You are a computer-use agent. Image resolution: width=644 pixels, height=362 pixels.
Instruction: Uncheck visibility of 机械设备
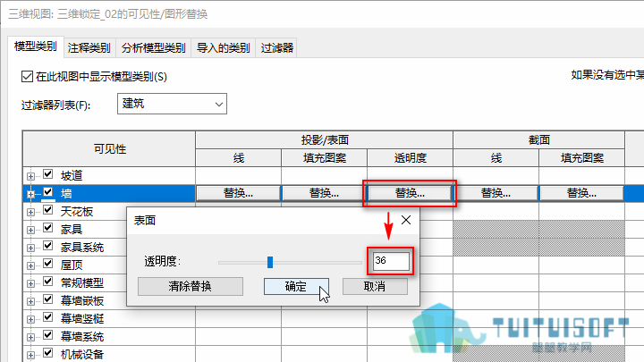(x=48, y=352)
